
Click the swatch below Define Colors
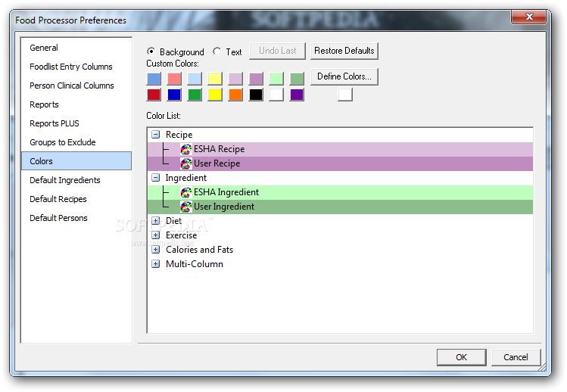[345, 95]
